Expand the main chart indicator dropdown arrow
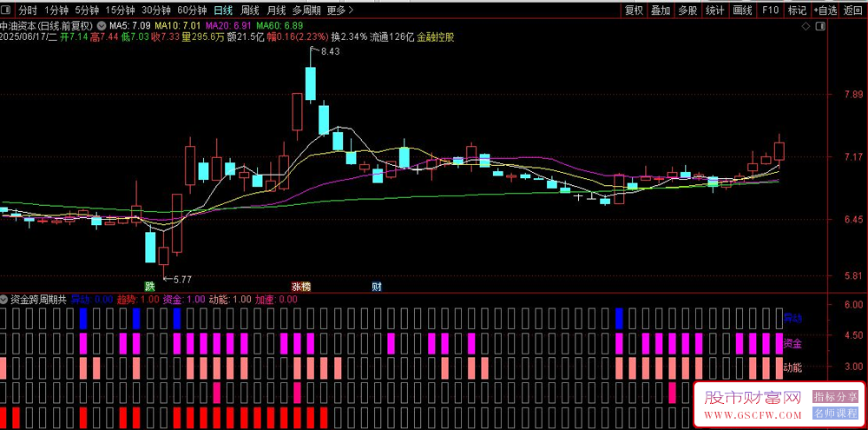Image resolution: width=868 pixels, height=430 pixels. click(102, 25)
